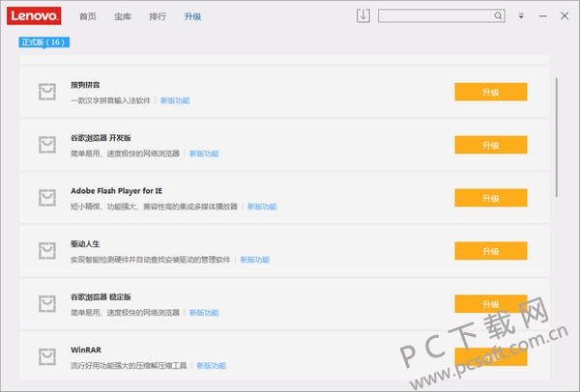580x392 pixels.
Task: View 新版功能 for Adobe Flash Player
Action: [262, 207]
